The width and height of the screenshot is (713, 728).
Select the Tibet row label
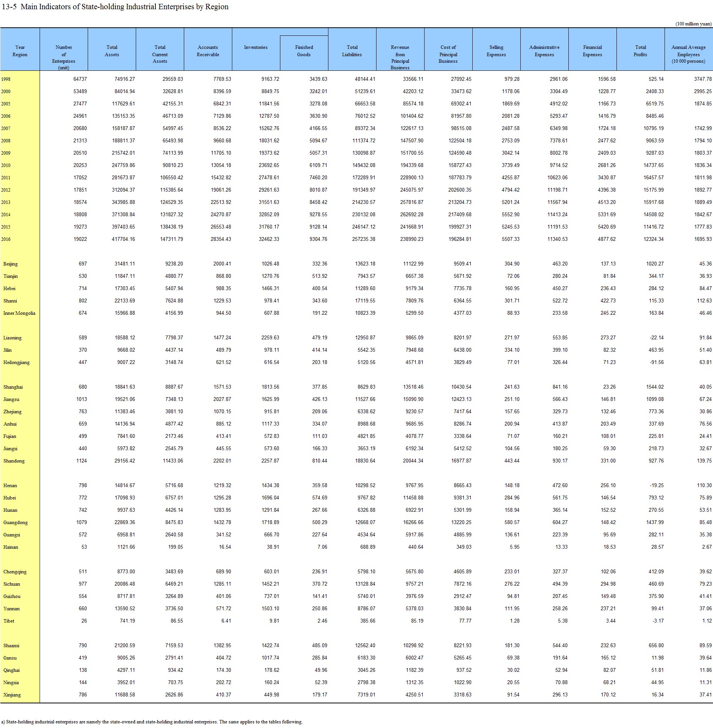click(9, 621)
